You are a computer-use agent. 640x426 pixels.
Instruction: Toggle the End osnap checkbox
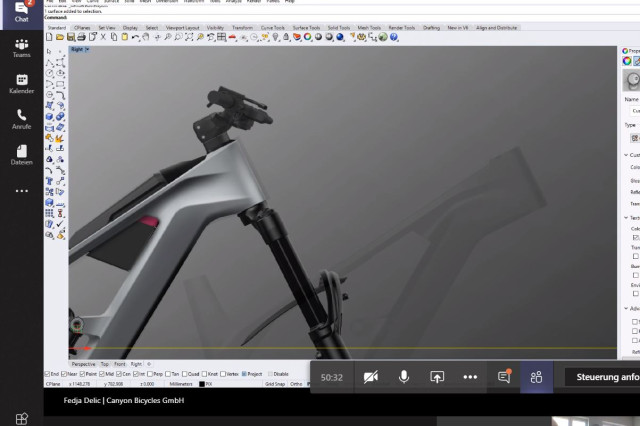point(47,374)
